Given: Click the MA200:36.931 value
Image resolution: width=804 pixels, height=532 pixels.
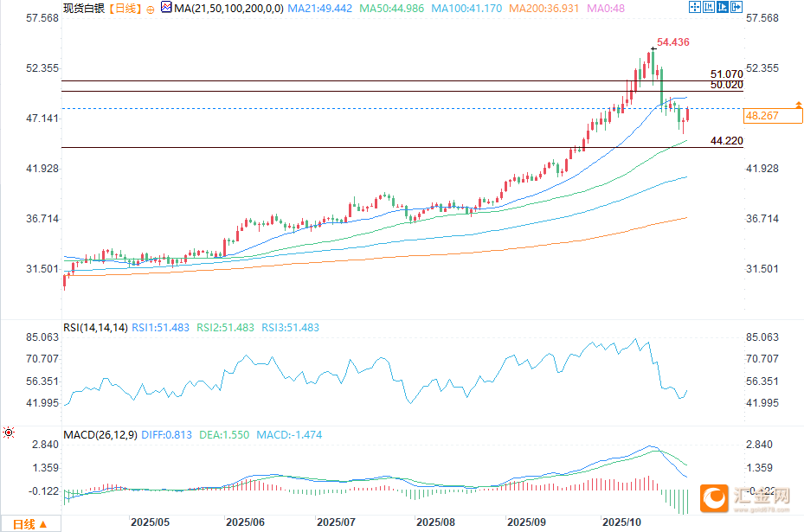Looking at the screenshot, I should pyautogui.click(x=544, y=8).
